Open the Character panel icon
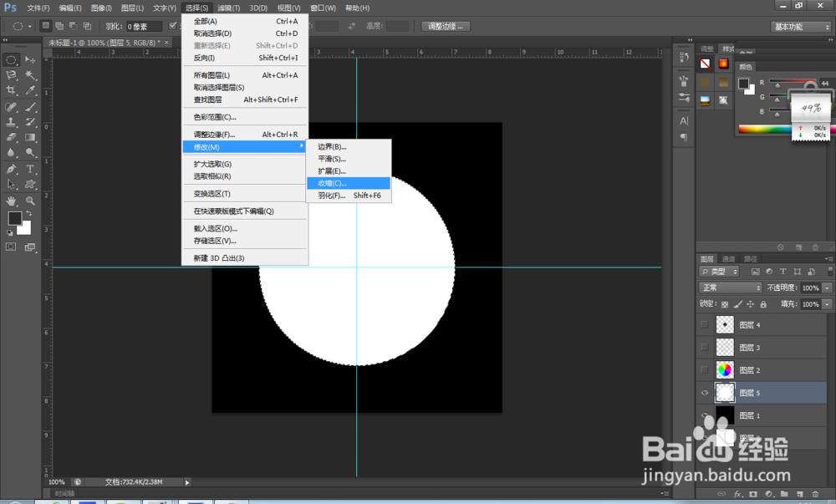The width and height of the screenshot is (836, 504). point(684,121)
